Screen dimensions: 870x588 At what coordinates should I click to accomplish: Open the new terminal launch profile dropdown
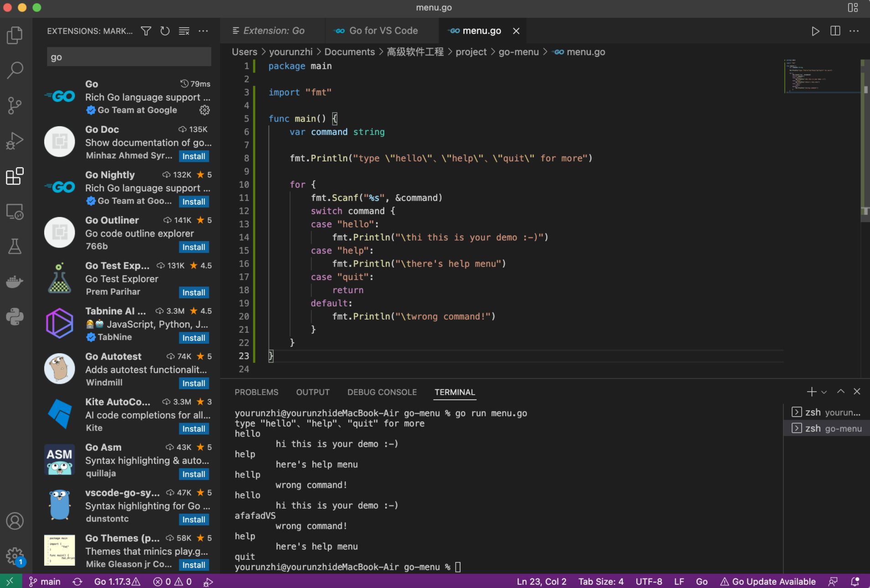click(824, 392)
